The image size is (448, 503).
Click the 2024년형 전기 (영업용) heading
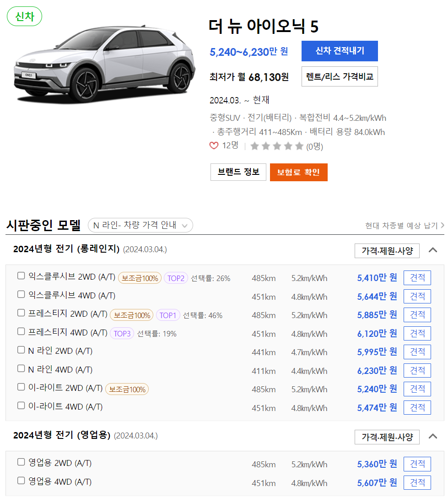[62, 435]
